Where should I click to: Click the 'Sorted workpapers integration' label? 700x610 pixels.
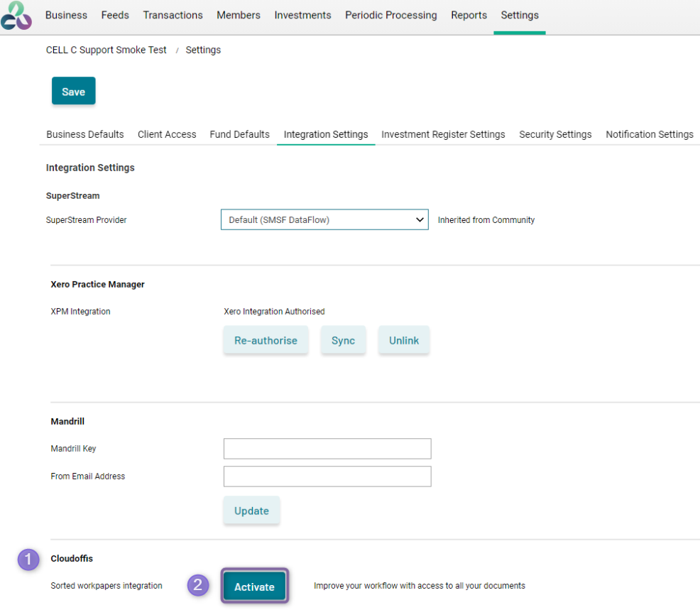(x=106, y=586)
